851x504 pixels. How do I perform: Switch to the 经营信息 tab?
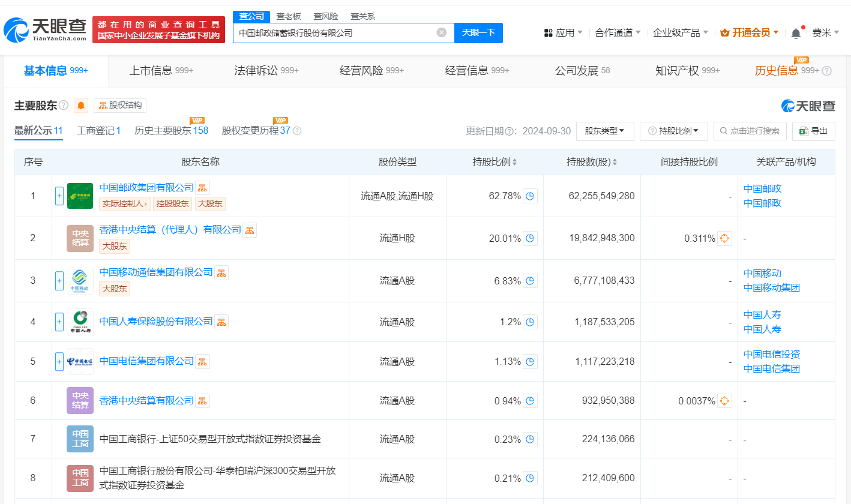coord(477,71)
